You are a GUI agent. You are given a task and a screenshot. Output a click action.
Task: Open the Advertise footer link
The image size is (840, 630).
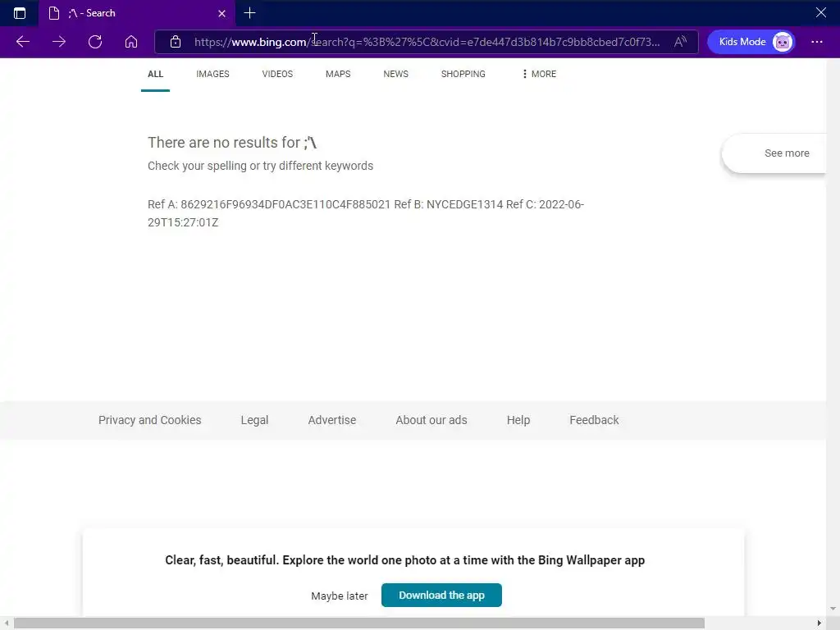coord(332,420)
